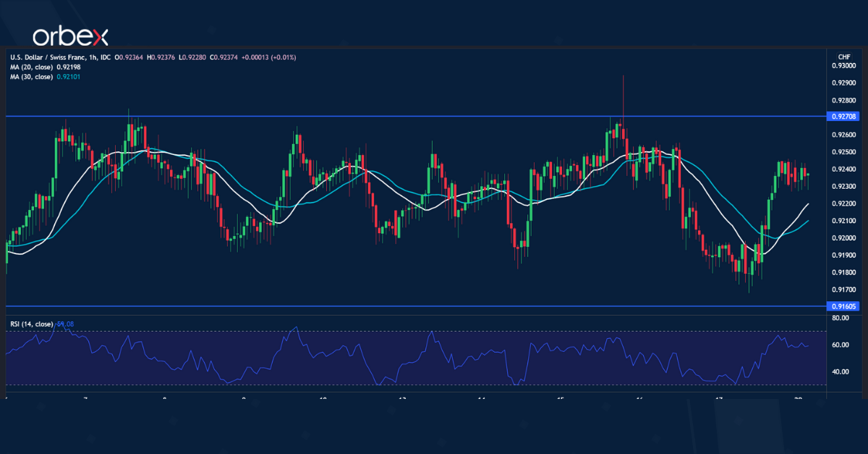Click the 0.92200 price axis value
Viewport: 868px width, 454px height.
(843, 203)
